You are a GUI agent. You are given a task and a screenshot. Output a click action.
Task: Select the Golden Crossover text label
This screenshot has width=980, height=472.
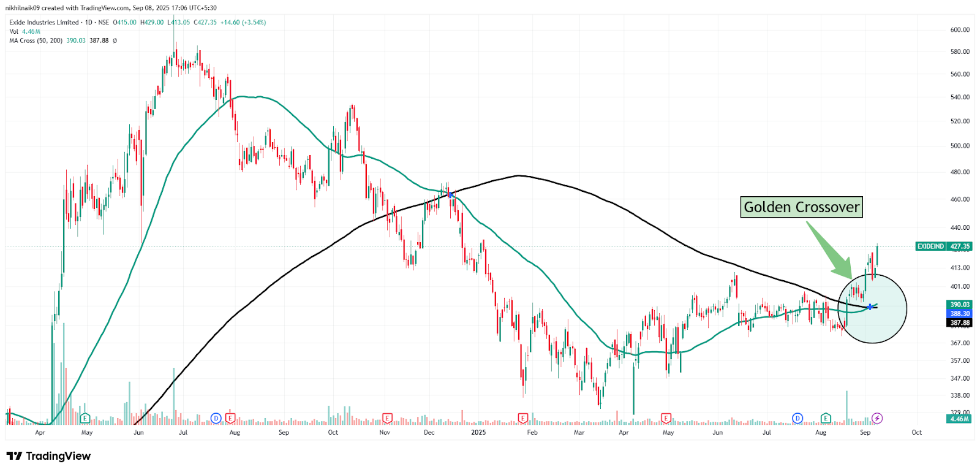click(x=801, y=207)
